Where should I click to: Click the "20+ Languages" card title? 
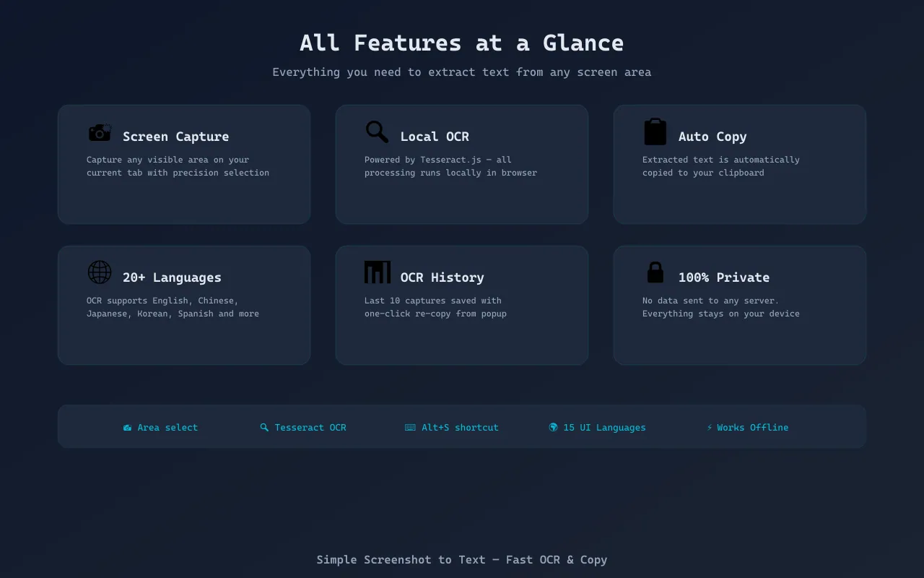[172, 277]
